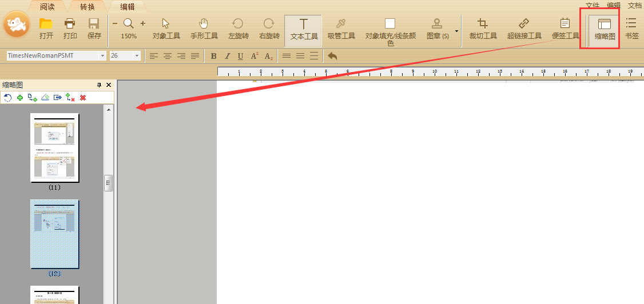Select the 便签工具 sticky note tool
Screen dimensions: 644x304
coord(566,29)
